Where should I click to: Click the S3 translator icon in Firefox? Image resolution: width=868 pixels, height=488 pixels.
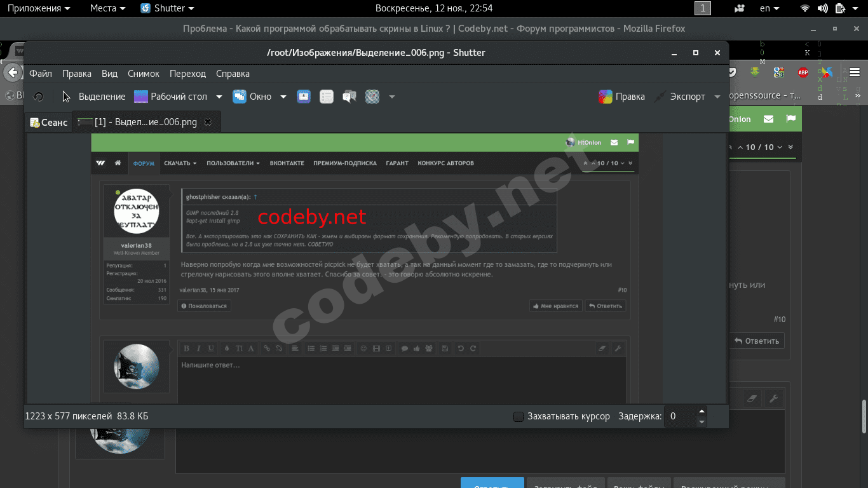pyautogui.click(x=778, y=72)
